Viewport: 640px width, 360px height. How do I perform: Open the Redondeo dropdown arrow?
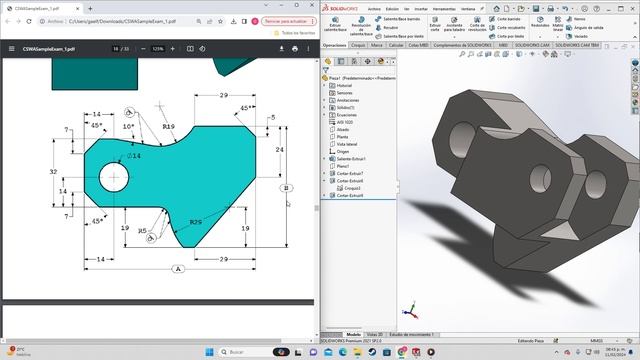tap(540, 37)
